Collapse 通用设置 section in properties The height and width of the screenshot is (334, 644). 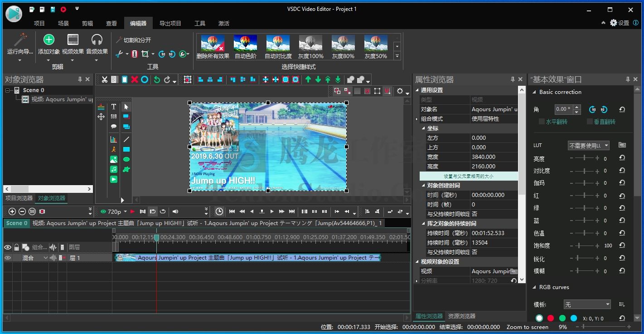(417, 90)
